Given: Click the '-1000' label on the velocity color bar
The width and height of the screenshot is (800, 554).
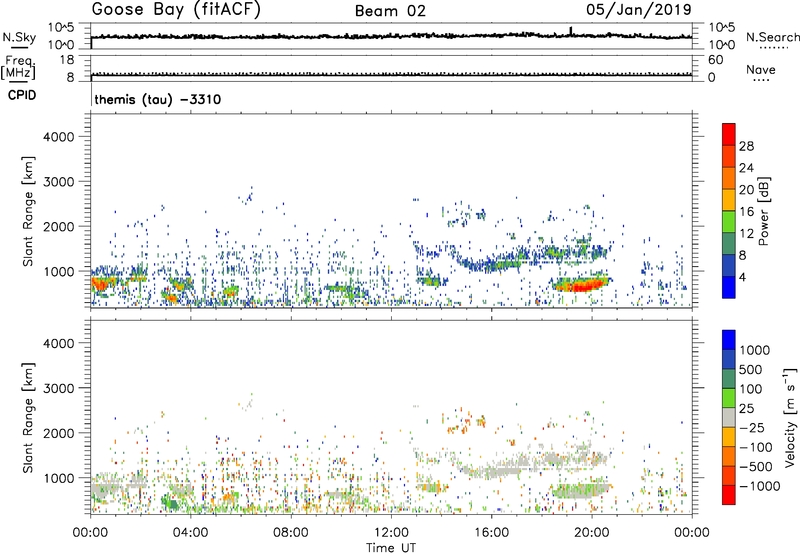Looking at the screenshot, I should point(759,486).
